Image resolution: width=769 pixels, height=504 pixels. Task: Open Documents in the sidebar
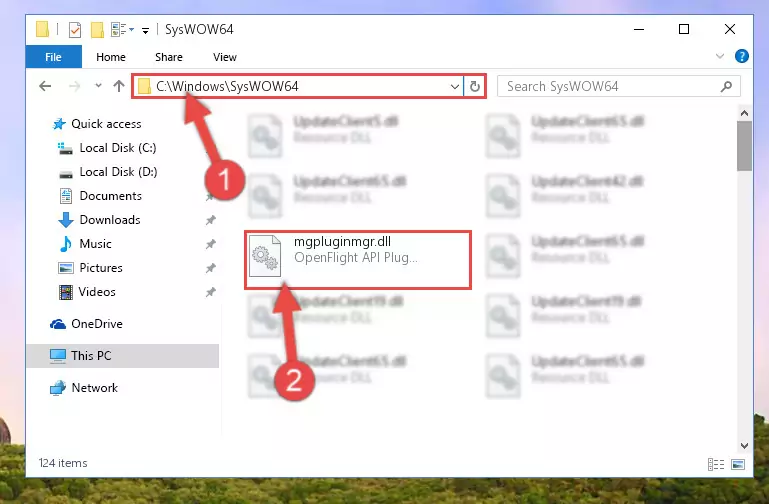[x=110, y=196]
